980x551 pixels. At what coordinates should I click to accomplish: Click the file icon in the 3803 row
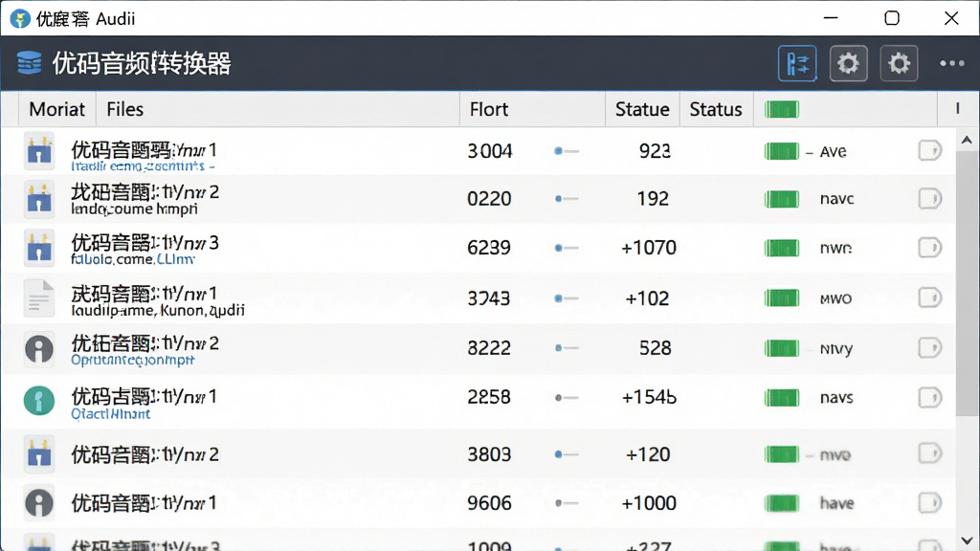coord(39,454)
